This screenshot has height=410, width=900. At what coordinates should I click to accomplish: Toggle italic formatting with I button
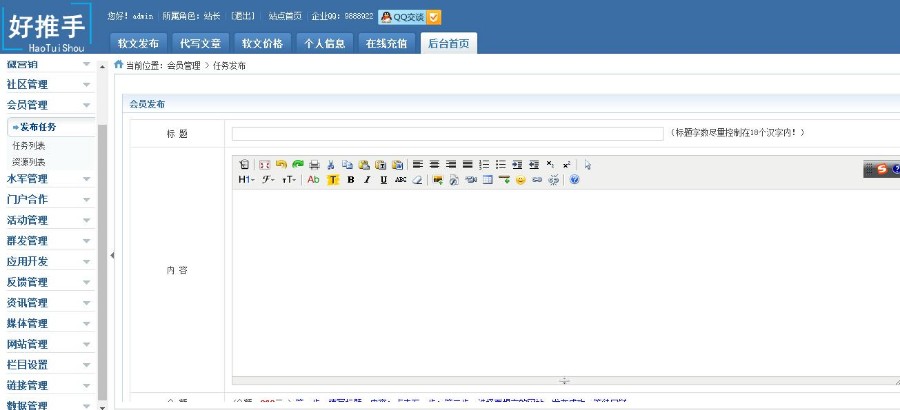pyautogui.click(x=367, y=180)
